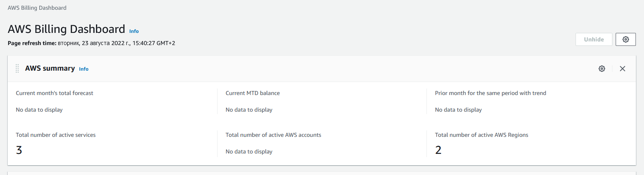
Task: Click Total number of active AWS accounts label
Action: pyautogui.click(x=273, y=135)
